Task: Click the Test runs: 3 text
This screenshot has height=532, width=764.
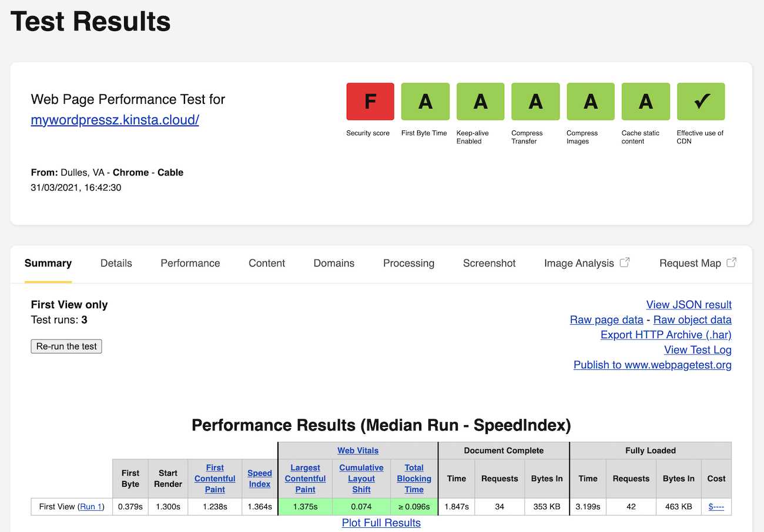Action: [59, 320]
